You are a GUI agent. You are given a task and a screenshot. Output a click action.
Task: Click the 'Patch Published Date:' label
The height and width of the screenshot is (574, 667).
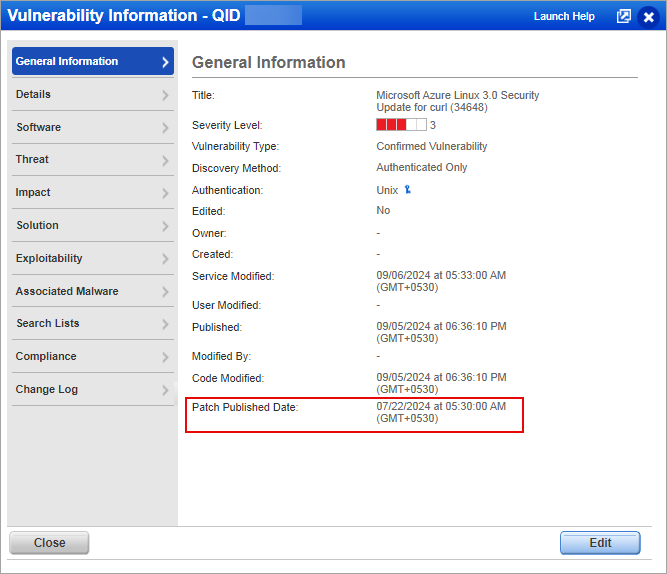(x=245, y=407)
